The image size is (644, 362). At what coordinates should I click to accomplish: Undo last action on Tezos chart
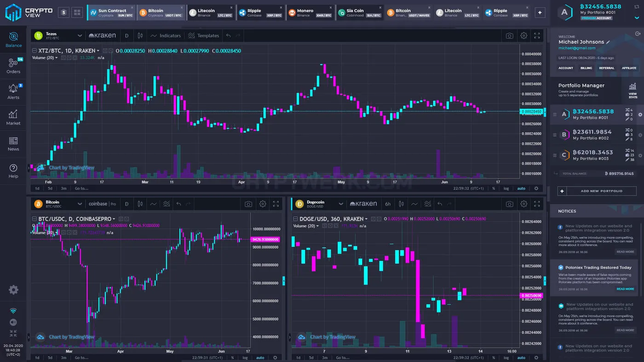point(229,35)
